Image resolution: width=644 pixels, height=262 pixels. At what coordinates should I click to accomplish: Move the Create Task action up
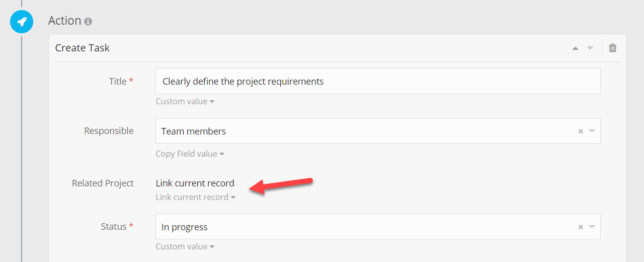click(x=575, y=48)
